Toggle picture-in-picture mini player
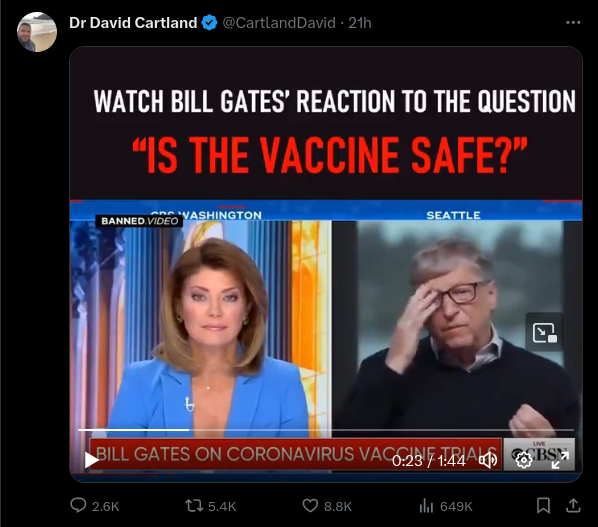This screenshot has height=527, width=598. [x=545, y=333]
